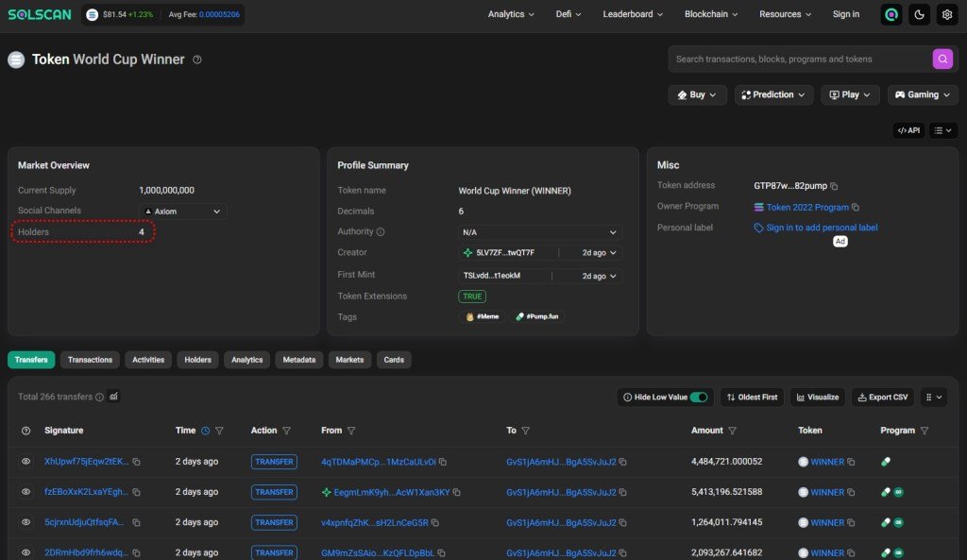Open the green circular wallet icon in header
Viewport: 967px width, 560px height.
[891, 14]
